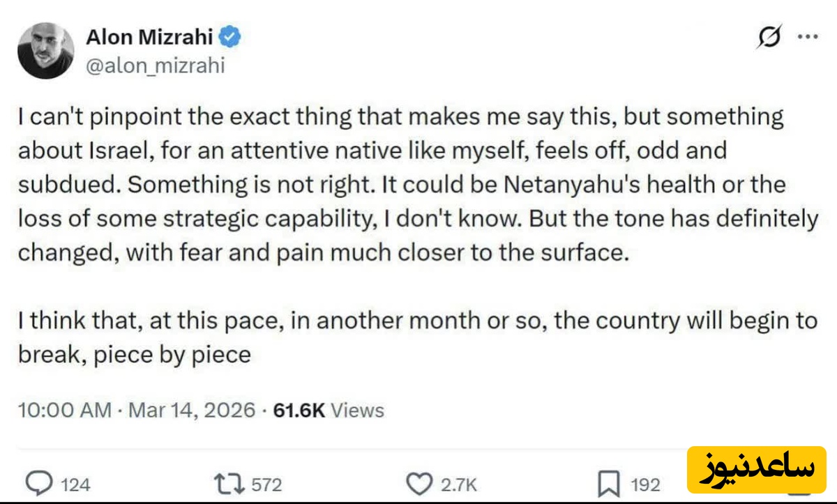Click the 572 reposts count
Viewport: 837px width, 504px height.
tap(266, 484)
